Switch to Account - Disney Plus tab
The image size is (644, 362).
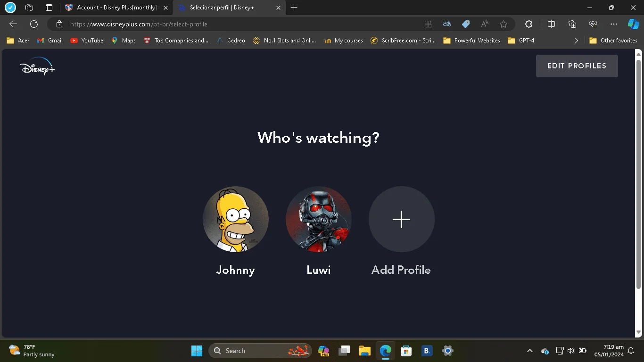click(x=116, y=8)
